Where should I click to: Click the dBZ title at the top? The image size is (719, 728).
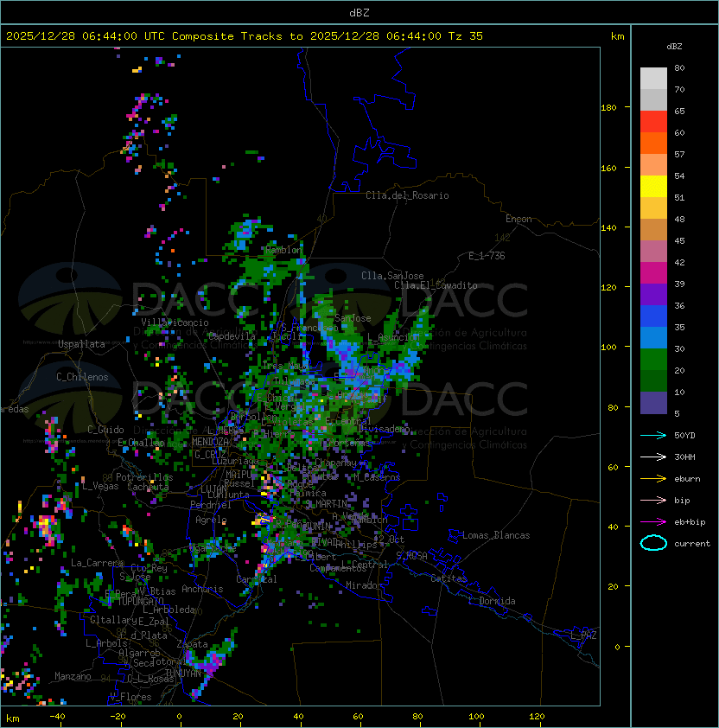pyautogui.click(x=359, y=12)
